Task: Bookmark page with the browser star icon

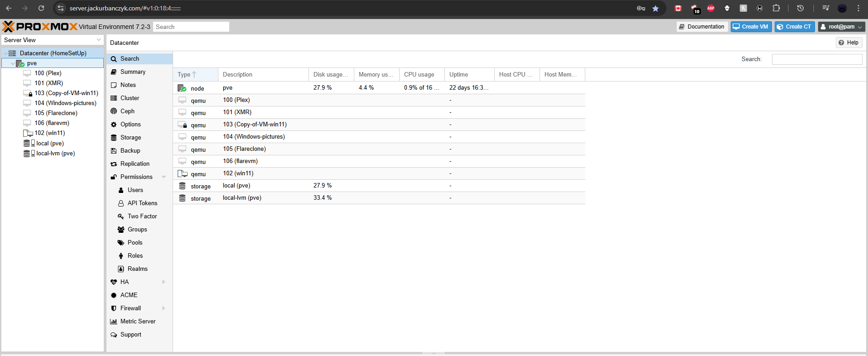Action: click(655, 9)
